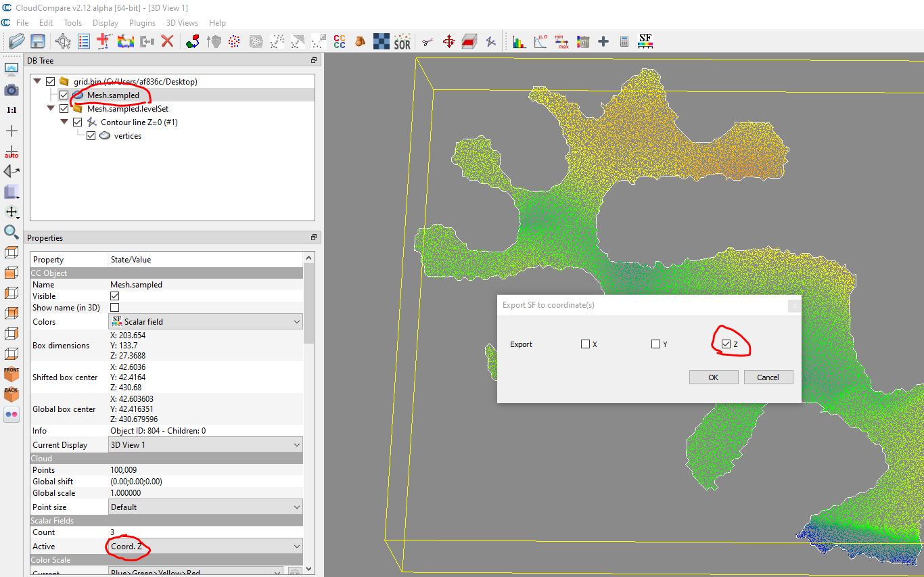Open the Plugins menu
Screen dimensions: 924x577
click(142, 23)
